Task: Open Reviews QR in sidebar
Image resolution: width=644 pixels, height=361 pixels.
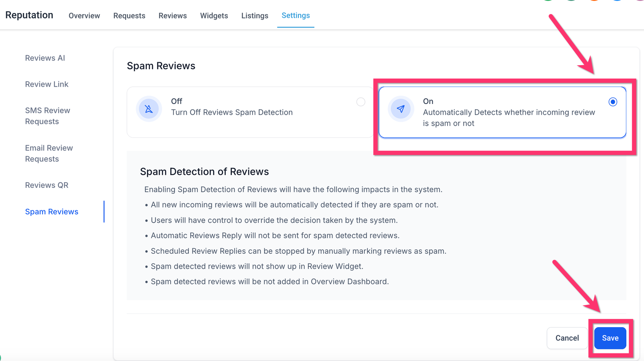Action: pos(47,185)
